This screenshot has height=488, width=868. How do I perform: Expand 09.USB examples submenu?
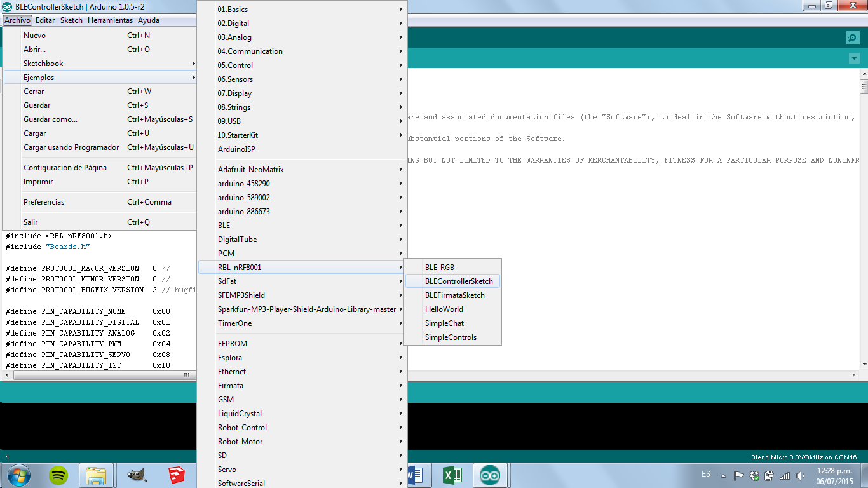(302, 121)
